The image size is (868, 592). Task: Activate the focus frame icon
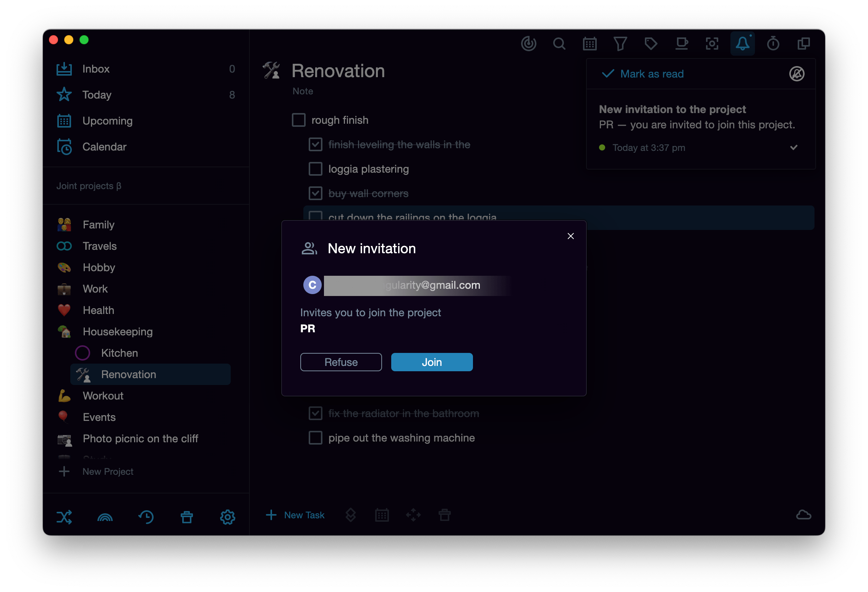click(x=712, y=44)
